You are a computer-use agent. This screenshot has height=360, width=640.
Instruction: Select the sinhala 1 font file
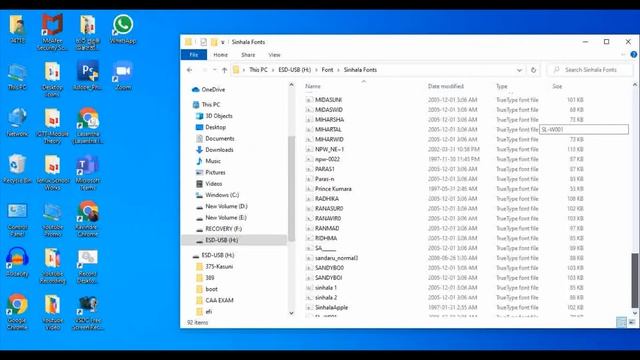326,287
